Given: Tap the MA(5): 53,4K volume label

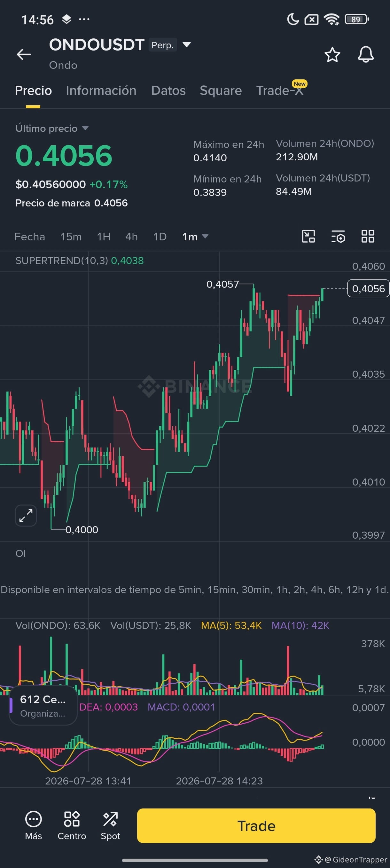Looking at the screenshot, I should click(231, 625).
